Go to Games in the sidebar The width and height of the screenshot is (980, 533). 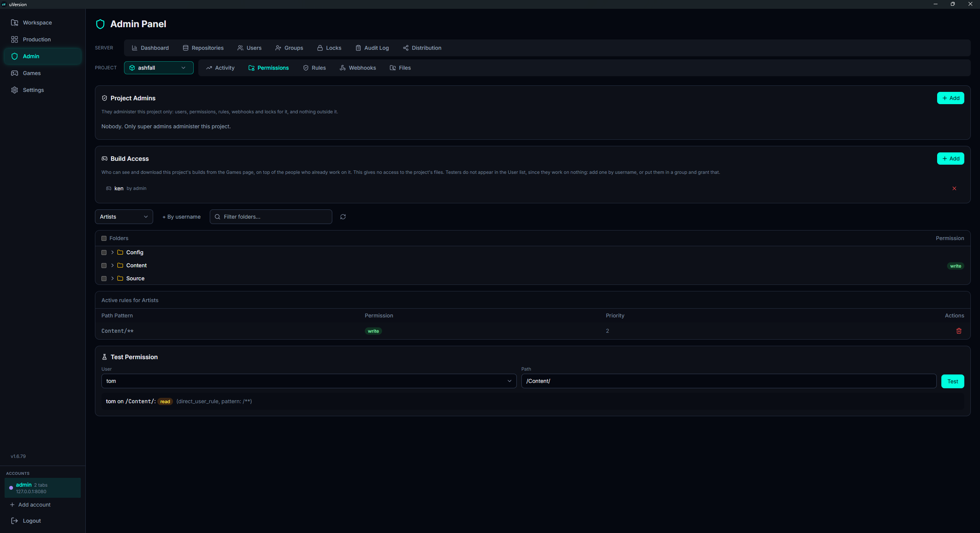pos(42,73)
